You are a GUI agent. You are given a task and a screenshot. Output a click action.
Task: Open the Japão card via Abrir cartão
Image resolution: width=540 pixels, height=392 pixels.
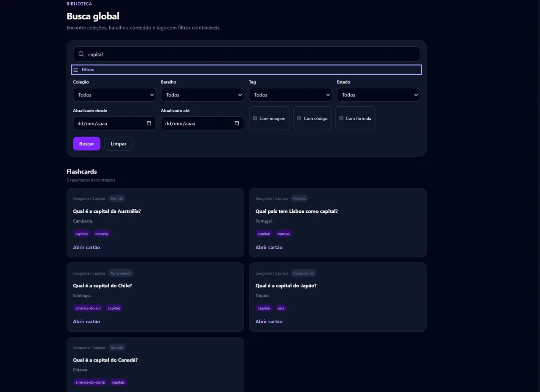(x=269, y=322)
